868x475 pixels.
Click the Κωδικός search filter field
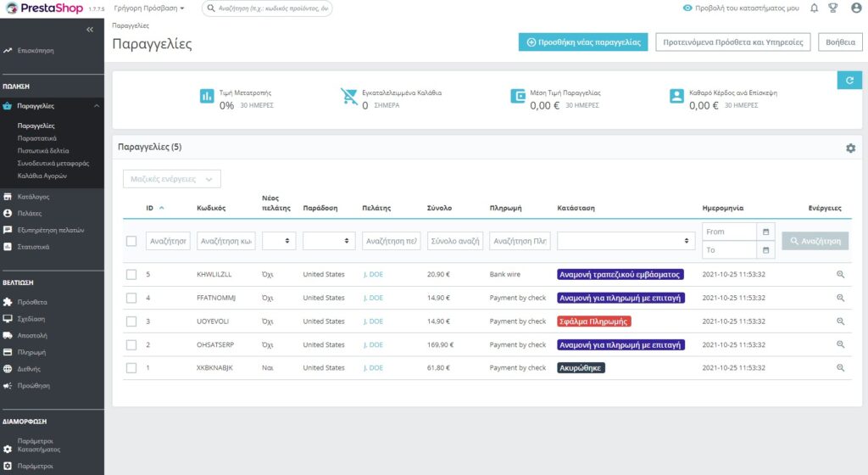(225, 242)
